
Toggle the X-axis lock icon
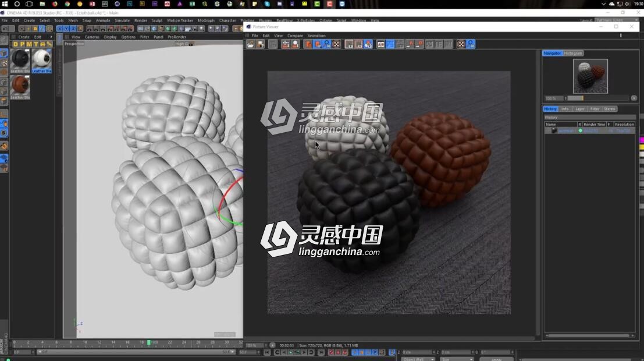click(59, 29)
